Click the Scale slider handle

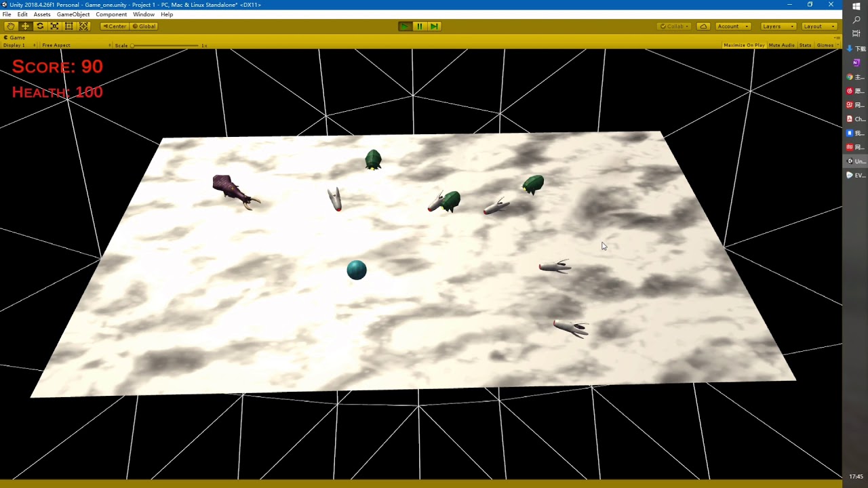tap(132, 45)
